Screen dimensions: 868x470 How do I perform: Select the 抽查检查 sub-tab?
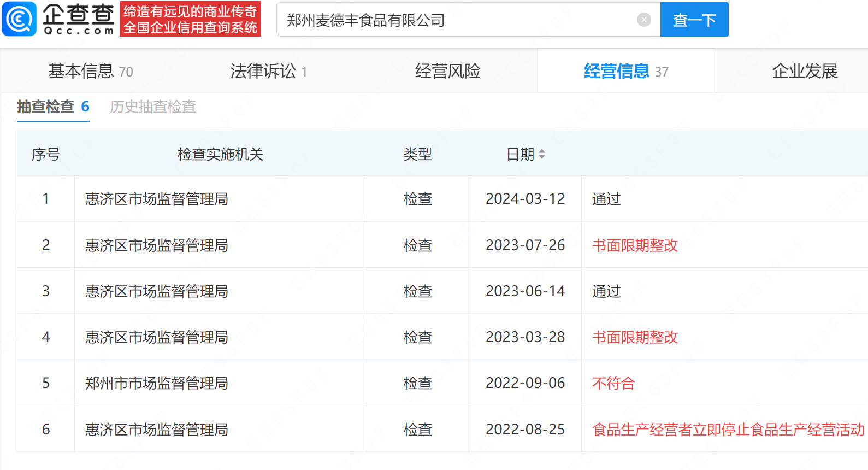[x=53, y=107]
